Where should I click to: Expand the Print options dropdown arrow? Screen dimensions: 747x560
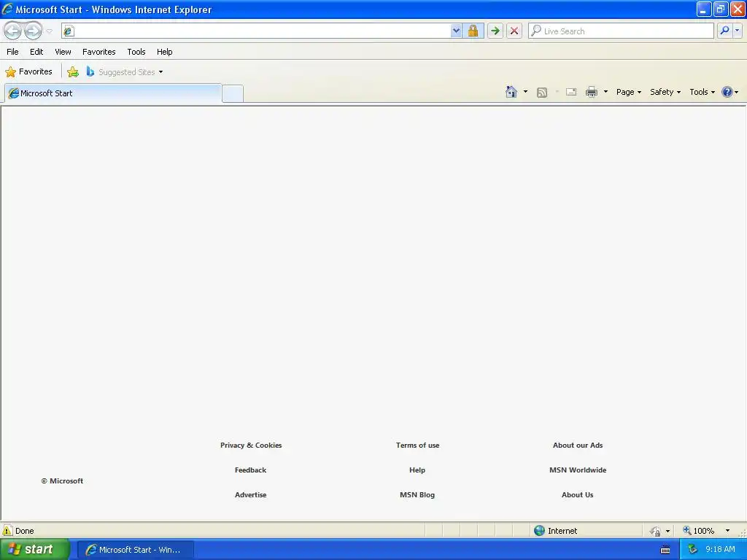pos(605,92)
